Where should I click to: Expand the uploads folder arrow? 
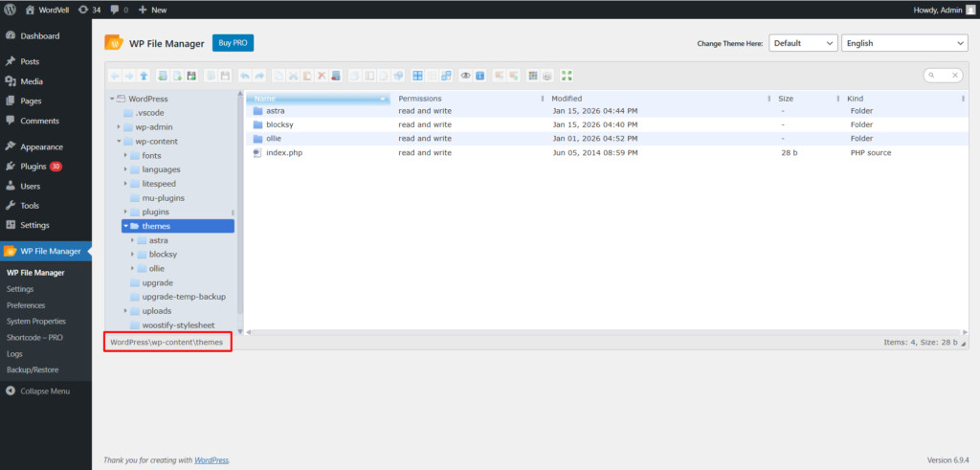pos(125,311)
